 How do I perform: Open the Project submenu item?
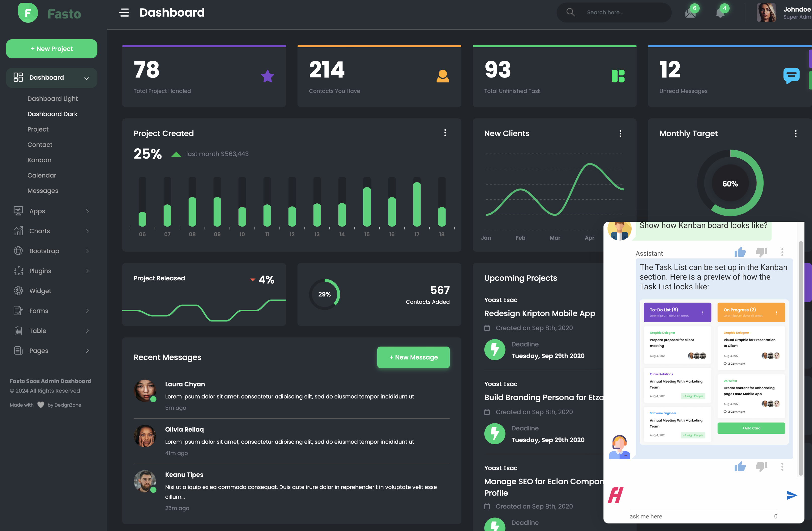click(38, 129)
